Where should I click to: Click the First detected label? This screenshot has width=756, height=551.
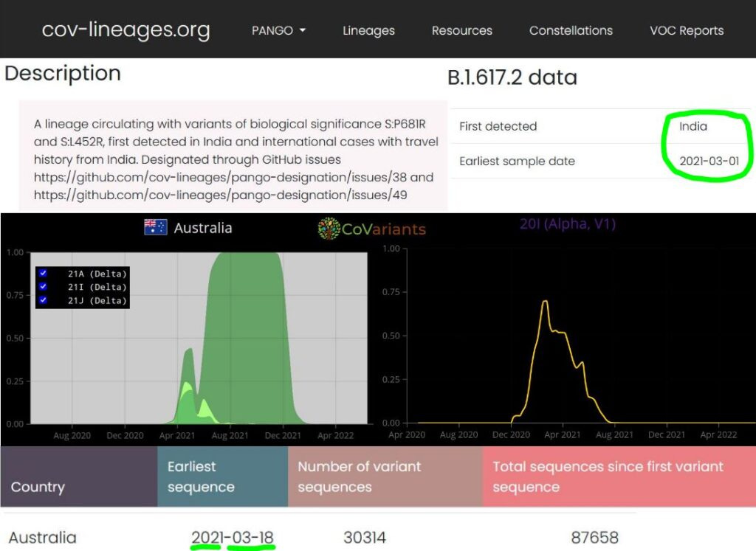click(498, 126)
